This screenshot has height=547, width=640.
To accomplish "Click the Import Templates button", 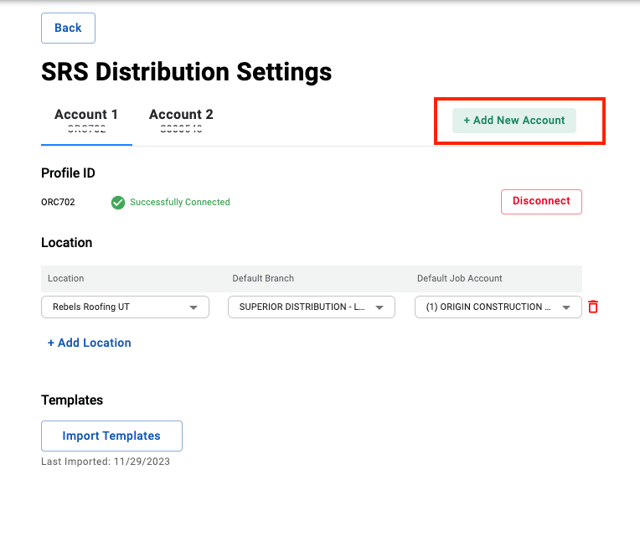I will point(111,436).
